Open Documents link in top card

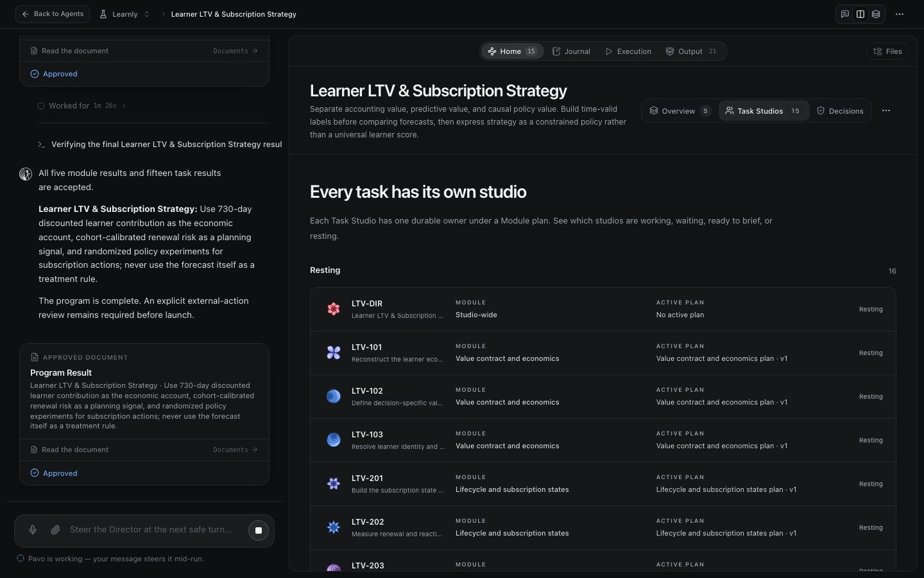235,51
